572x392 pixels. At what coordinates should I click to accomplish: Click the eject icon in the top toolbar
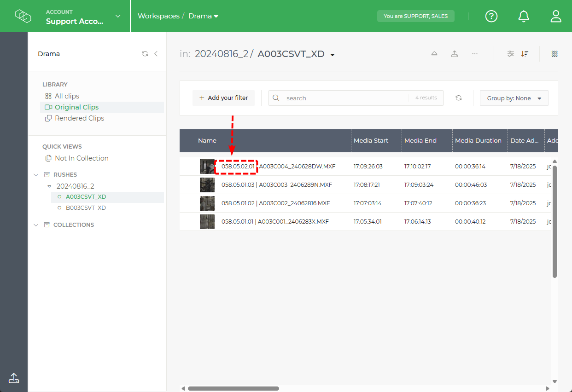click(x=434, y=53)
